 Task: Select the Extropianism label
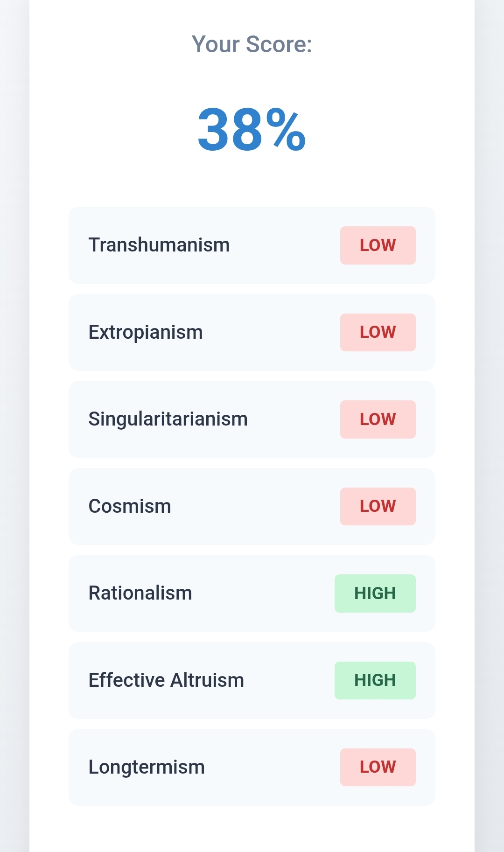pos(146,332)
